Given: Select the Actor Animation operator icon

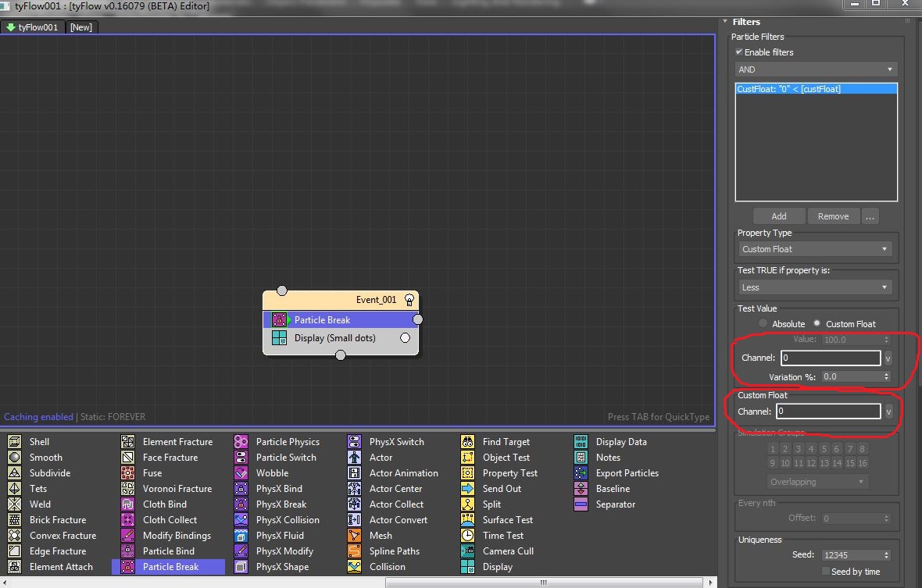Looking at the screenshot, I should [x=354, y=473].
